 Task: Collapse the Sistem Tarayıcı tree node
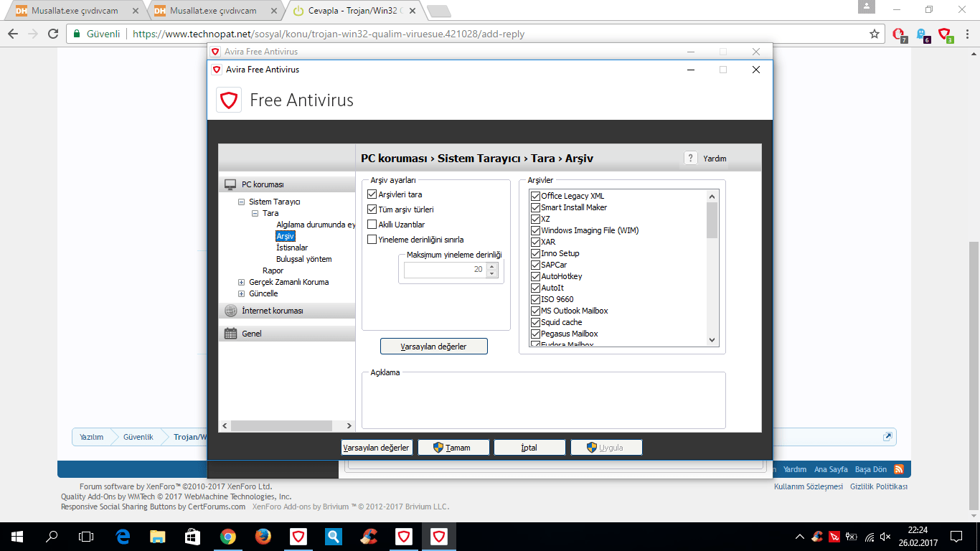click(x=242, y=202)
